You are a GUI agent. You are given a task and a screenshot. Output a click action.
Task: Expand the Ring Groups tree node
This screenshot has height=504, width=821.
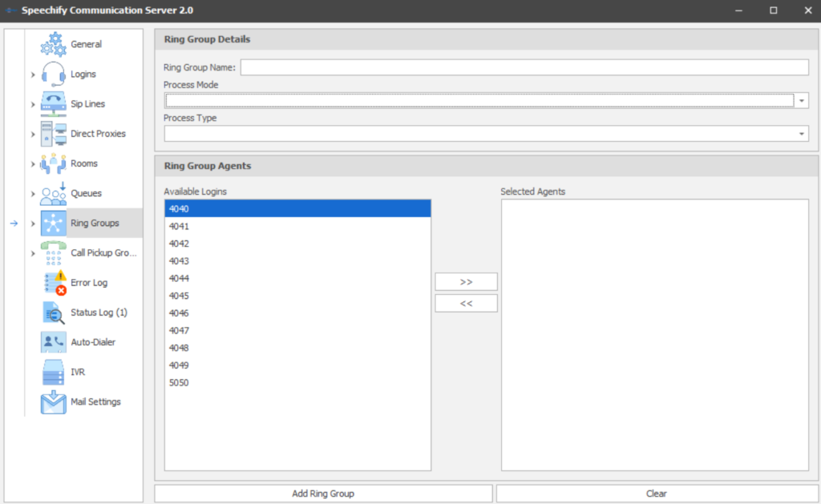33,224
